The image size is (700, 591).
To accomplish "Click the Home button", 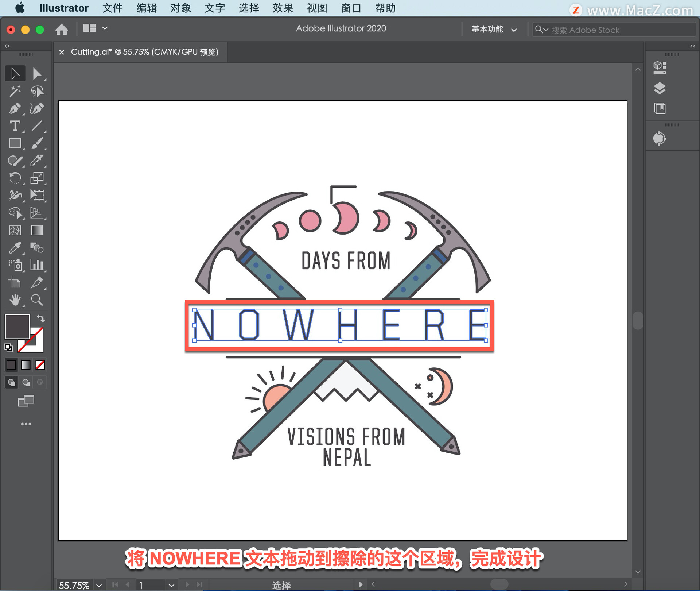I will coord(62,29).
